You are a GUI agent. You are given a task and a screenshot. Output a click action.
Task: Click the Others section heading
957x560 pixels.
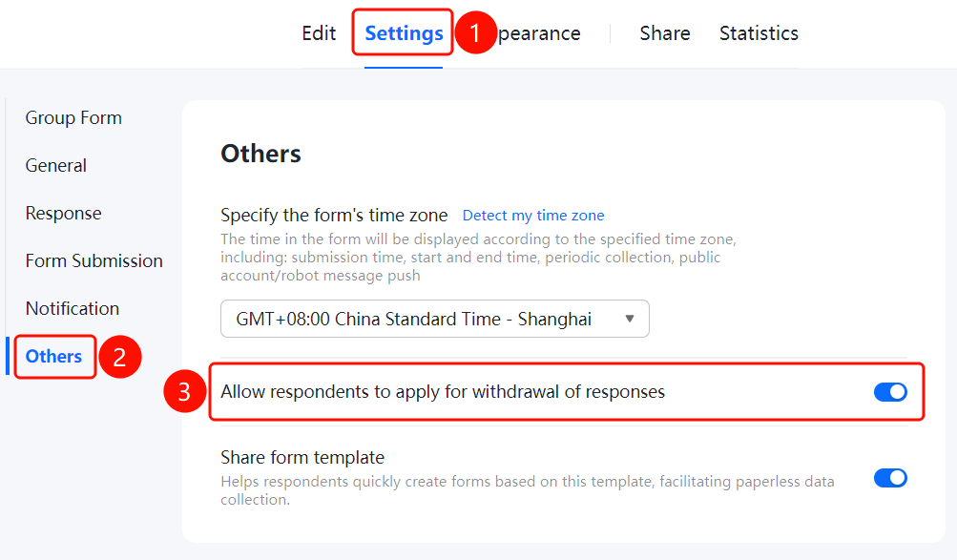[260, 154]
